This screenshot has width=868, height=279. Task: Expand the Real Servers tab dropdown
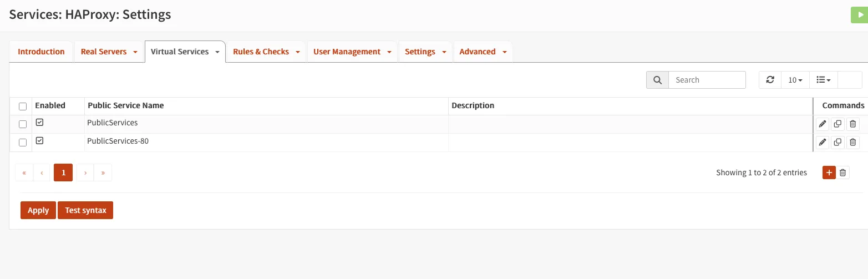tap(135, 52)
